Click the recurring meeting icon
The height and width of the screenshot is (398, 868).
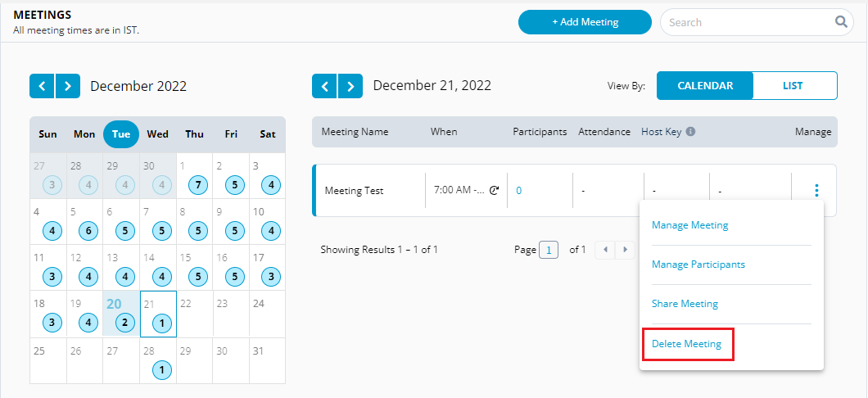click(x=494, y=191)
